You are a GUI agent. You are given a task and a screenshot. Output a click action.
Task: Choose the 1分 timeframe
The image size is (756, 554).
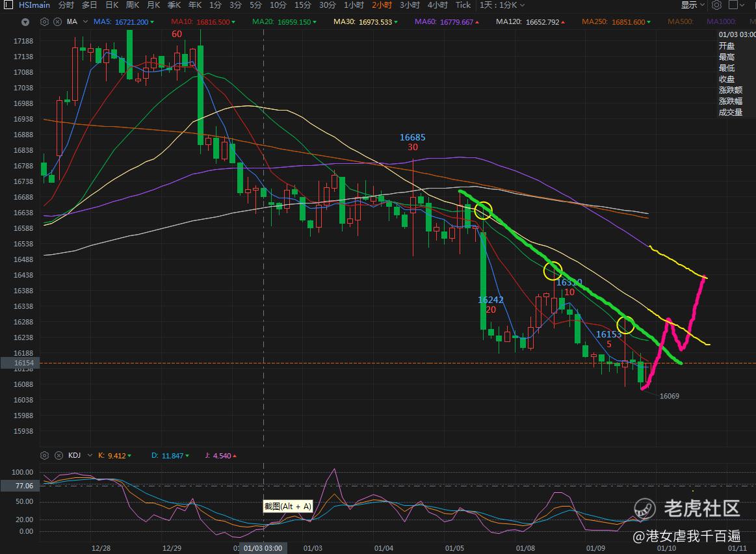(215, 5)
